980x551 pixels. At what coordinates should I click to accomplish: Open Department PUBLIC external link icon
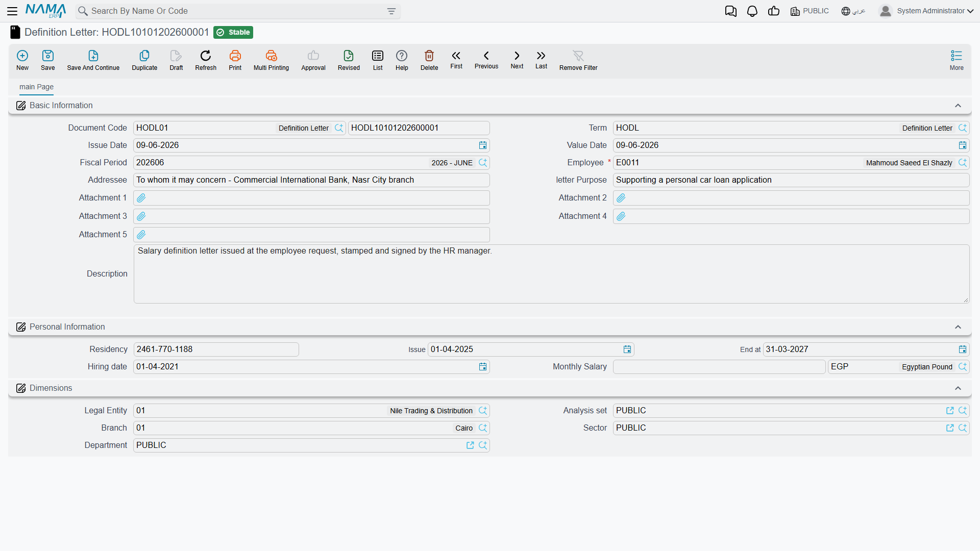470,445
